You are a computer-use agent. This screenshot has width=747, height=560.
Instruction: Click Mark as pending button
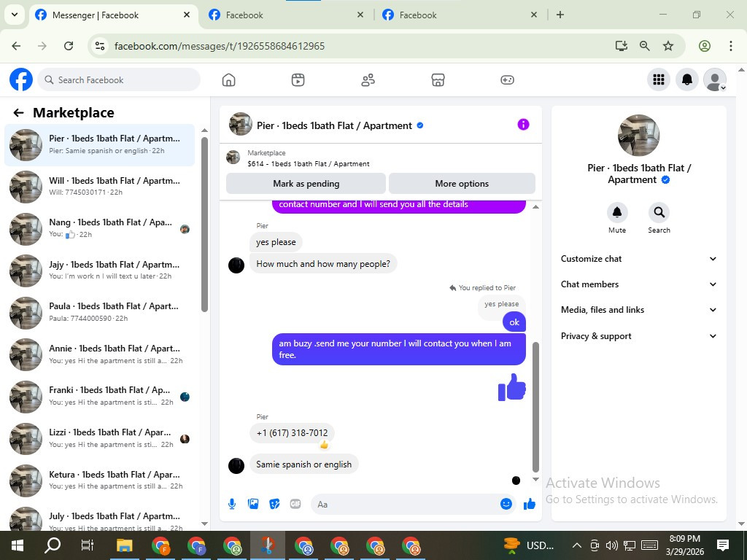pyautogui.click(x=306, y=183)
